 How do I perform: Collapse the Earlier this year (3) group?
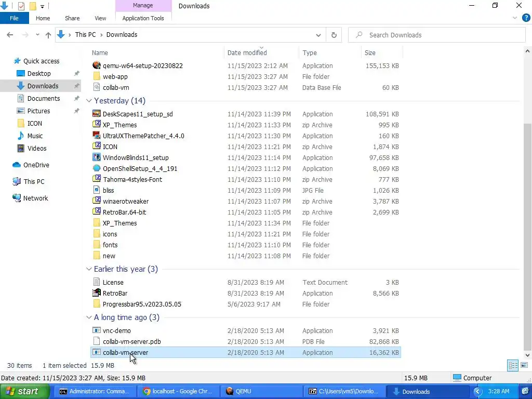coord(89,269)
